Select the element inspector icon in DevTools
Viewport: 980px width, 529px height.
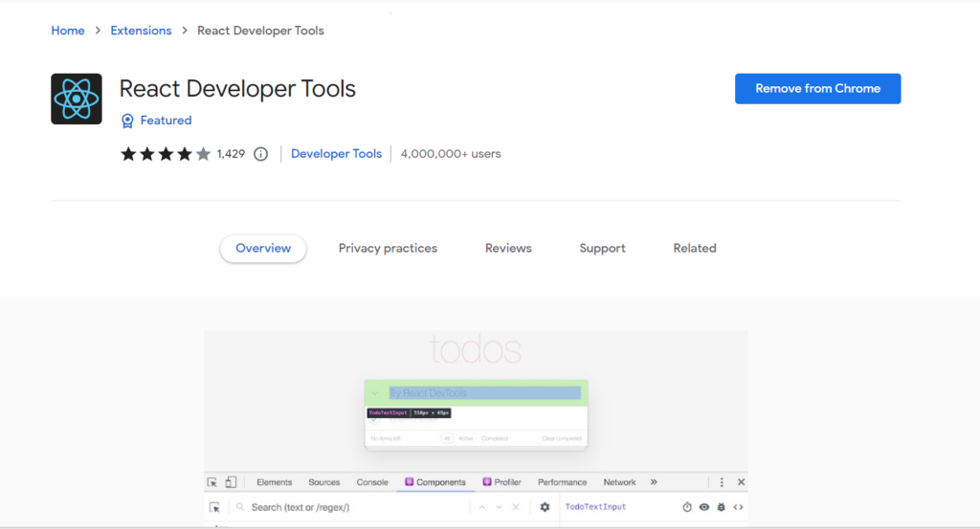212,482
